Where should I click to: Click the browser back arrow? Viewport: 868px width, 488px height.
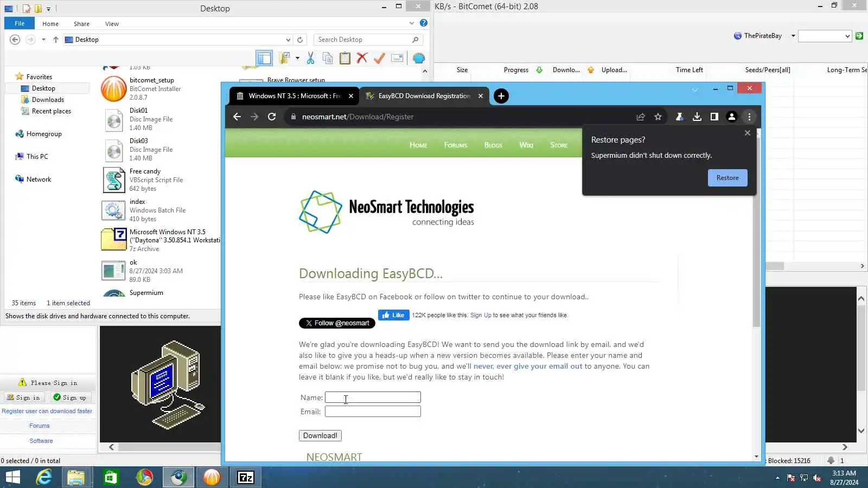pyautogui.click(x=237, y=117)
